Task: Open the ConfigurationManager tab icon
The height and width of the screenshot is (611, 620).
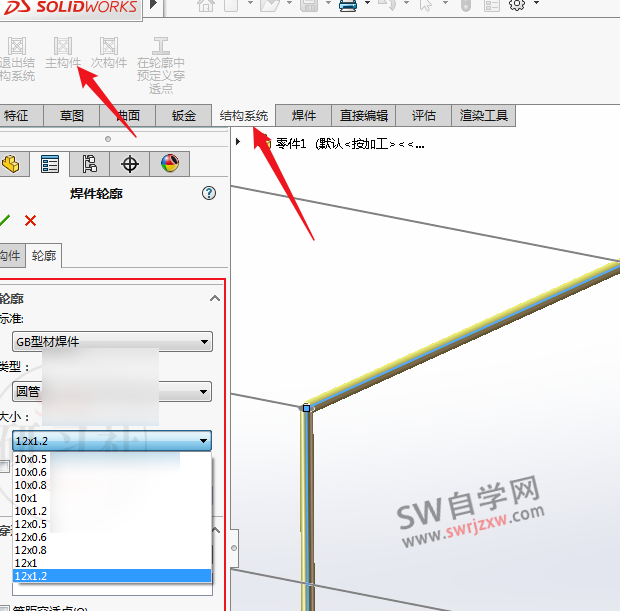Action: tap(90, 164)
